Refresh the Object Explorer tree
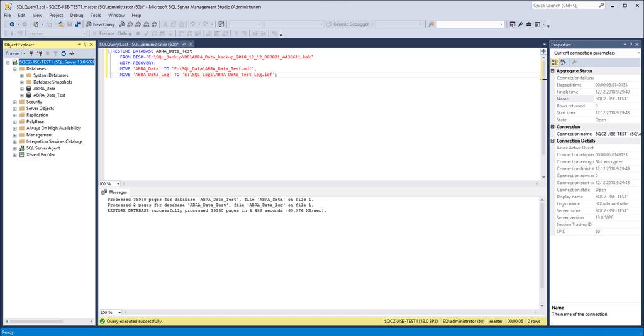This screenshot has width=644, height=336. (64, 53)
